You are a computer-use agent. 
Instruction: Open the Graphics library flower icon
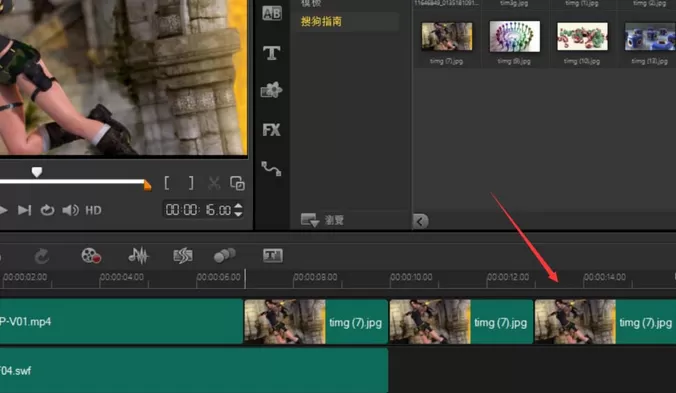pyautogui.click(x=272, y=90)
